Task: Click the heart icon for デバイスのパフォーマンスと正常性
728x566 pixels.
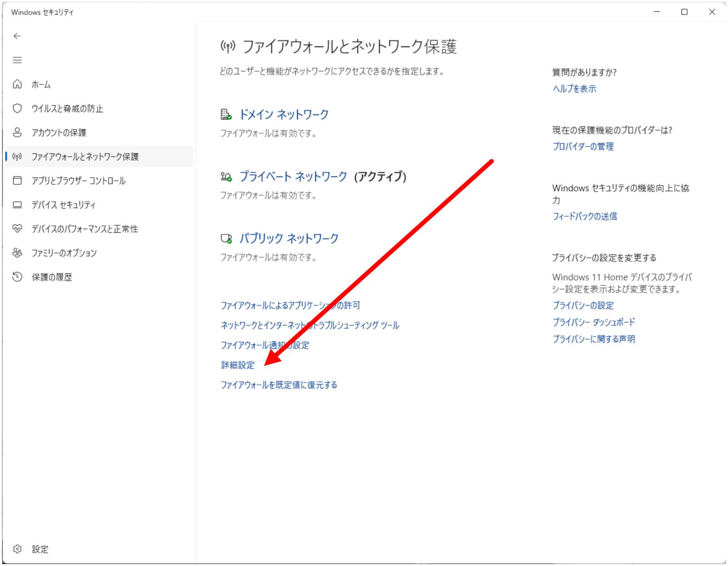Action: [17, 229]
